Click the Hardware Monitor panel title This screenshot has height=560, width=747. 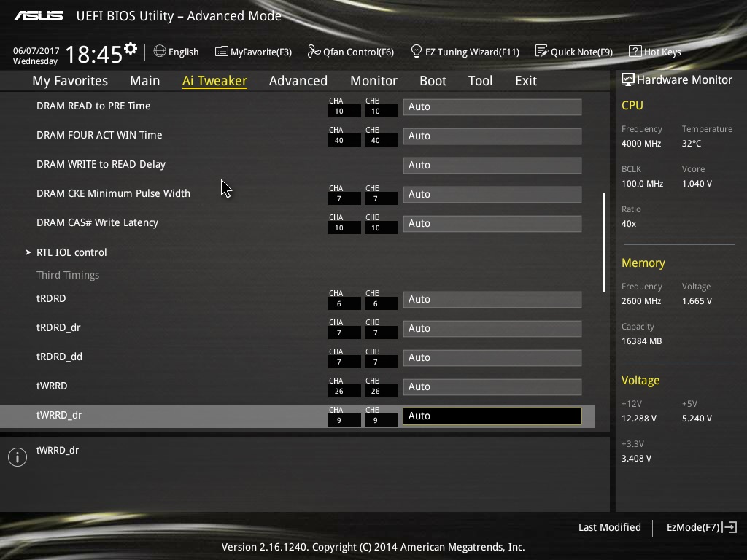point(684,80)
